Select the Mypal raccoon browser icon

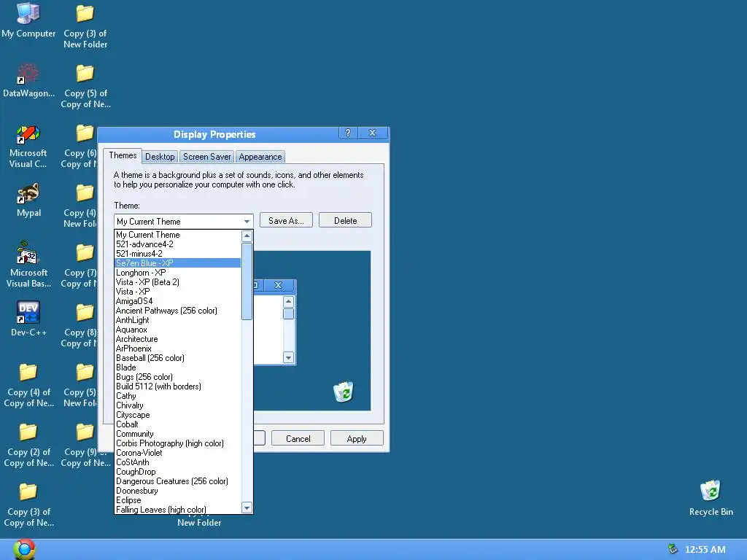tap(28, 200)
